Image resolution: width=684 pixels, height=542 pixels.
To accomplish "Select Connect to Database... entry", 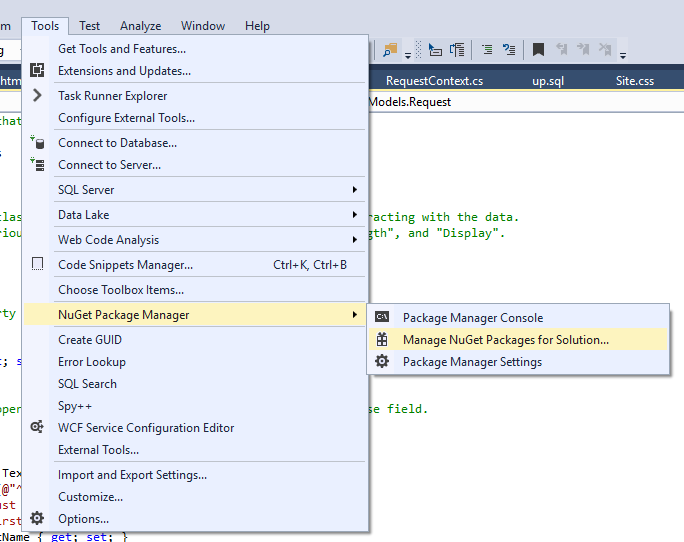I will [x=195, y=143].
